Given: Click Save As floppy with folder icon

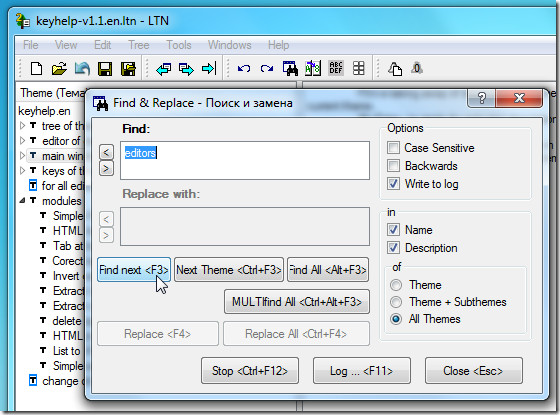Looking at the screenshot, I should [128, 69].
